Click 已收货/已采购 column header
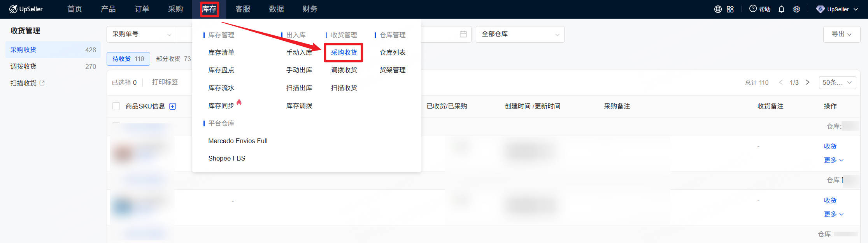This screenshot has height=243, width=868. coord(447,106)
